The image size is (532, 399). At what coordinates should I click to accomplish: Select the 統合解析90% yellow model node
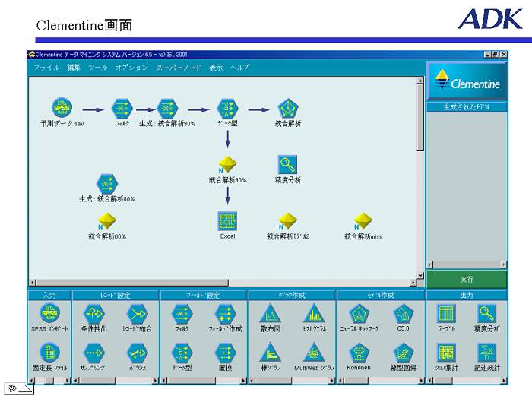point(227,165)
